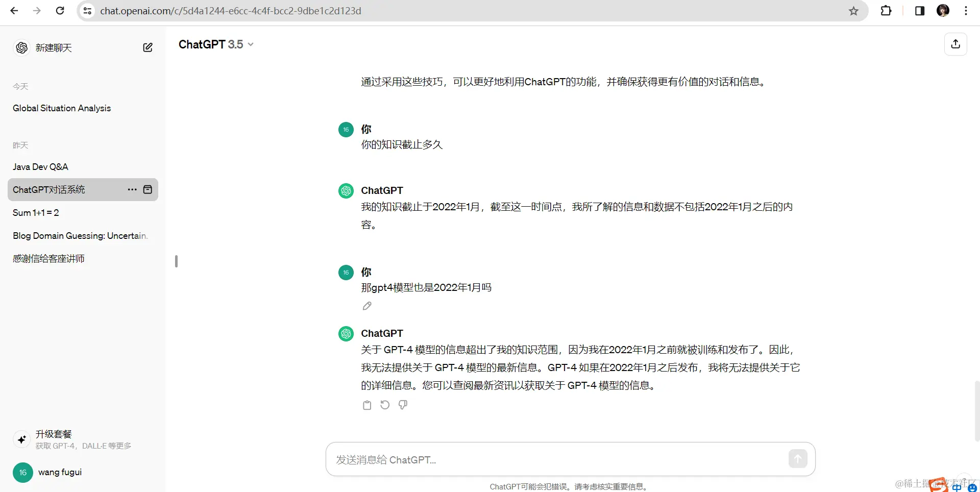Click the green user avatar beside wang fugui
Image resolution: width=980 pixels, height=492 pixels.
(x=22, y=473)
